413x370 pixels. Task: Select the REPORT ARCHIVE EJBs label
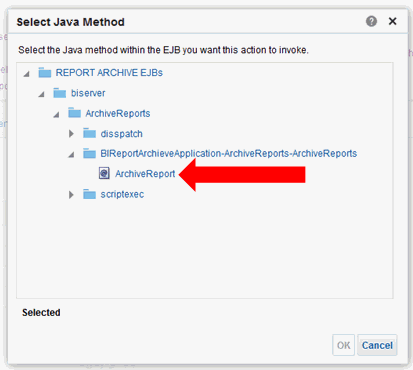tap(109, 72)
